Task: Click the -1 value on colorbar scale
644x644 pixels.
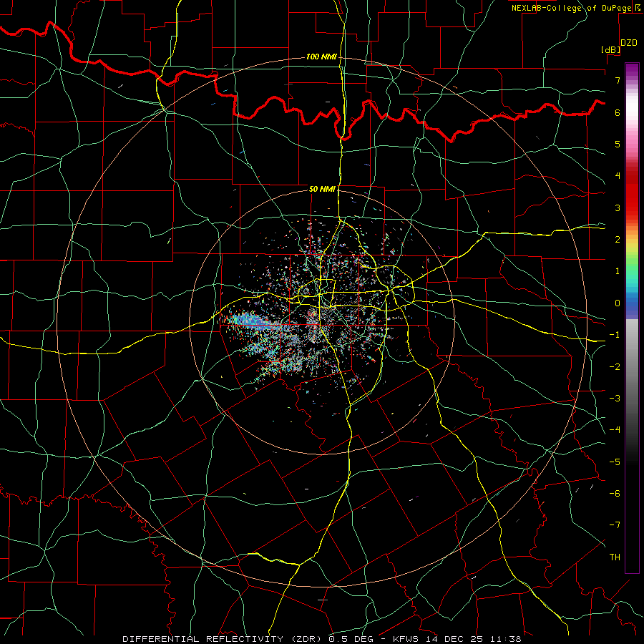Action: 615,335
